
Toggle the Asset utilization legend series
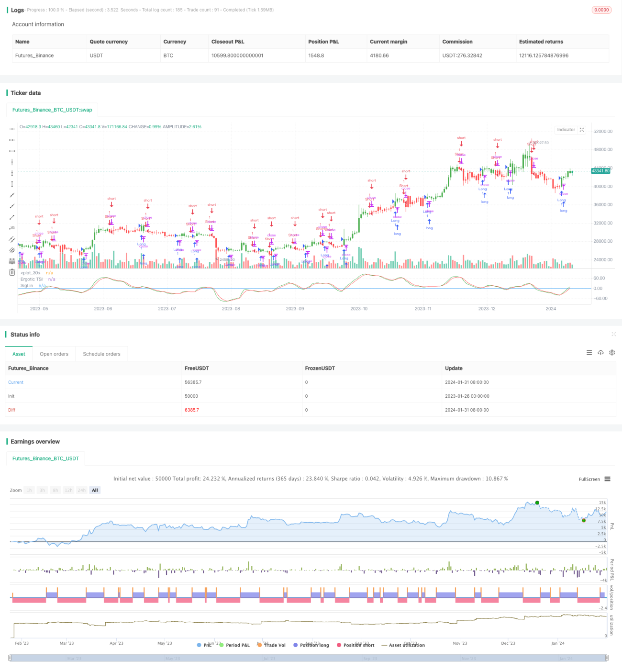click(x=403, y=645)
